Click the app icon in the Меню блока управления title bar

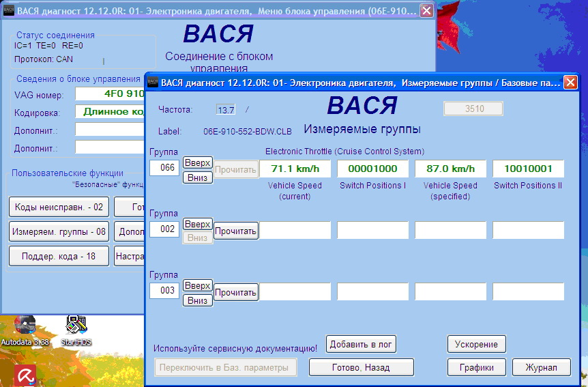(x=9, y=11)
